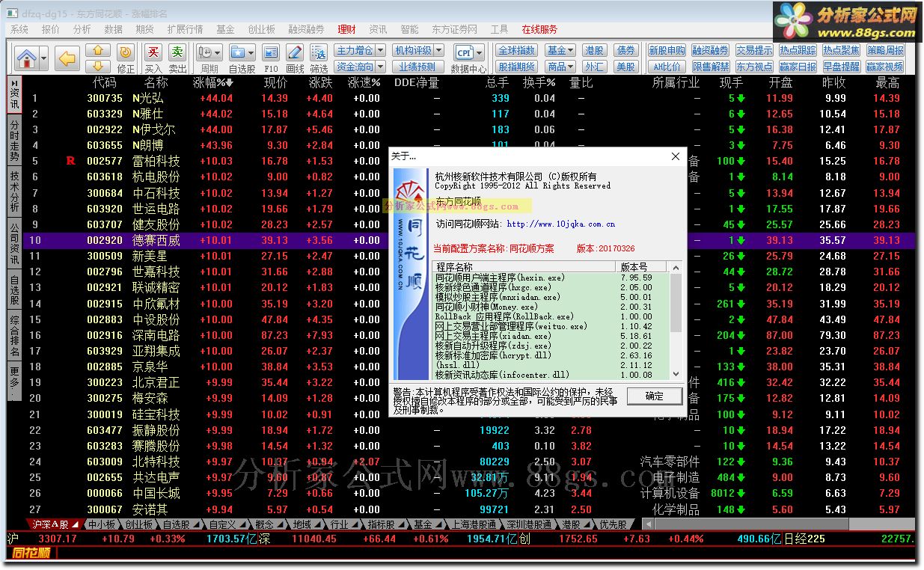Open the 理财 menu
The width and height of the screenshot is (924, 570).
pyautogui.click(x=346, y=29)
